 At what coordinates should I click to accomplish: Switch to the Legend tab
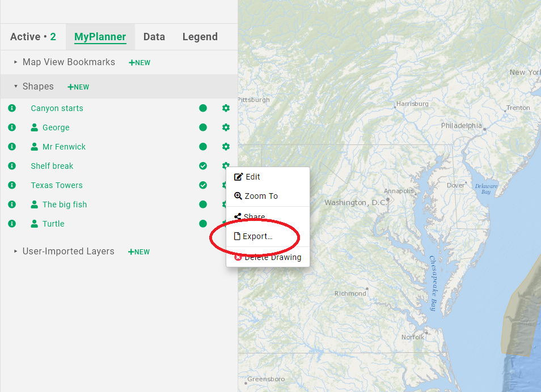(x=200, y=37)
